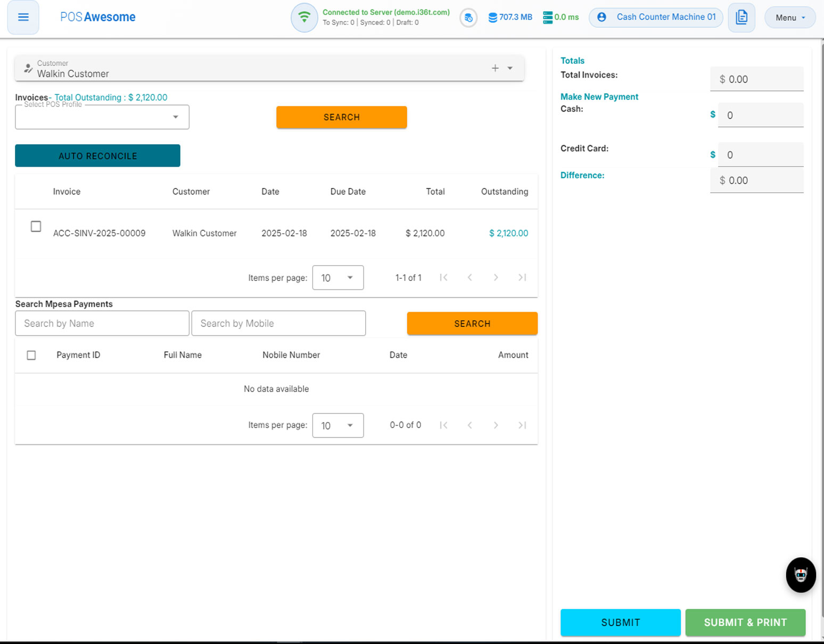Click the Submit & Print button
The width and height of the screenshot is (824, 644).
tap(745, 622)
